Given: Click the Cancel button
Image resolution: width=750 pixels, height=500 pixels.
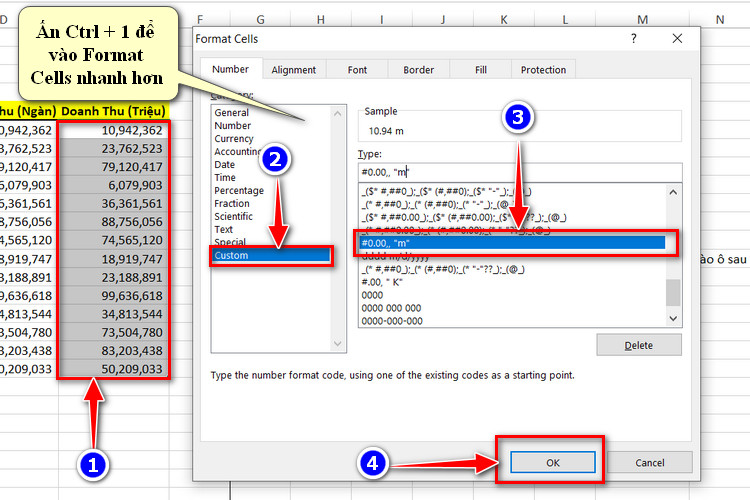Looking at the screenshot, I should (x=650, y=463).
